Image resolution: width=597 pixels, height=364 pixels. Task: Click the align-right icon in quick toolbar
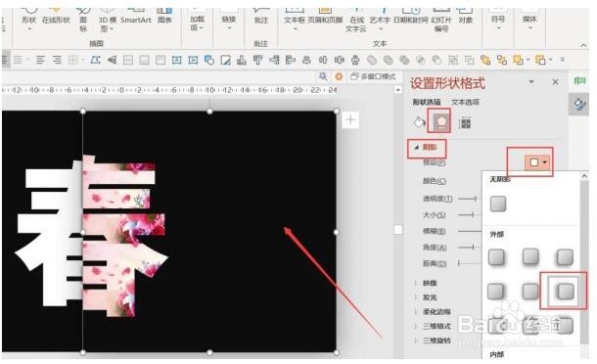coord(57,60)
